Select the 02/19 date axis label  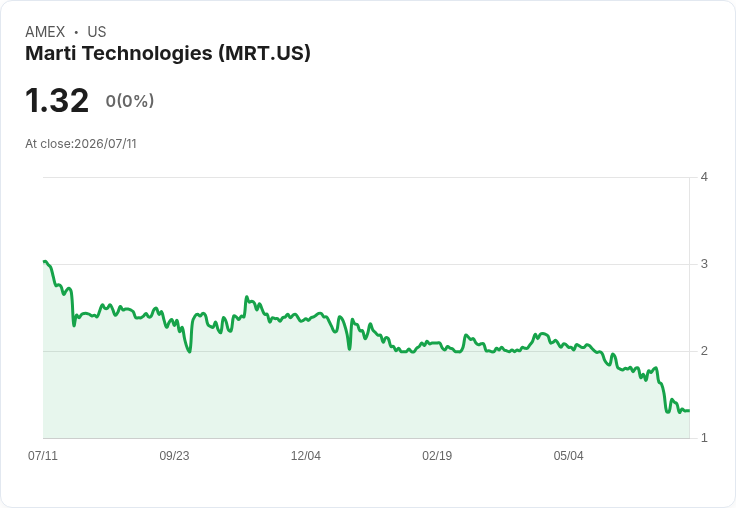(x=437, y=455)
